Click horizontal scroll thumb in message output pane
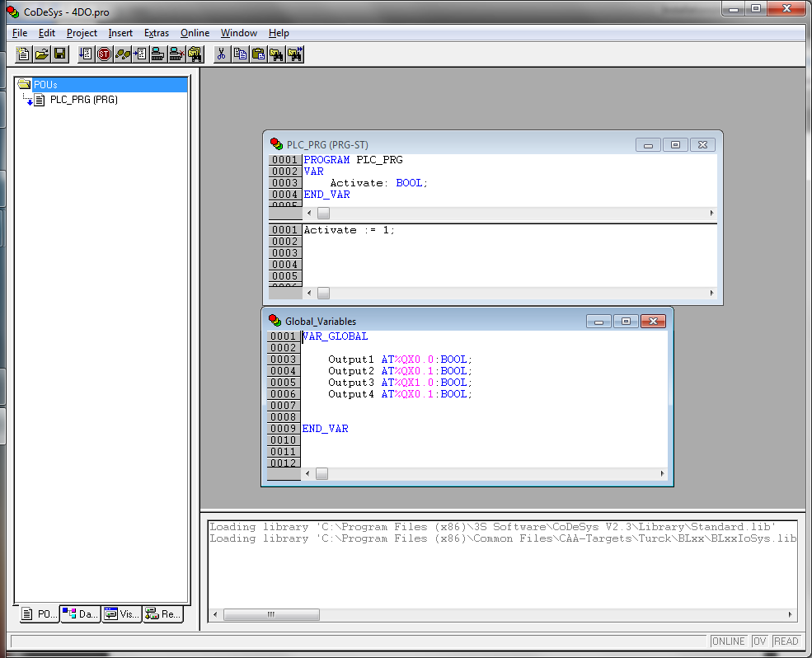 pyautogui.click(x=271, y=614)
